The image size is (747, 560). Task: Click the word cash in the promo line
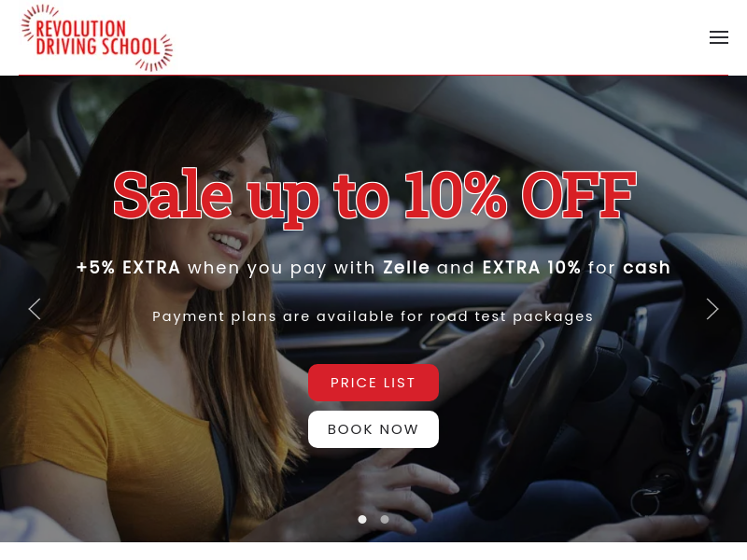click(x=646, y=268)
